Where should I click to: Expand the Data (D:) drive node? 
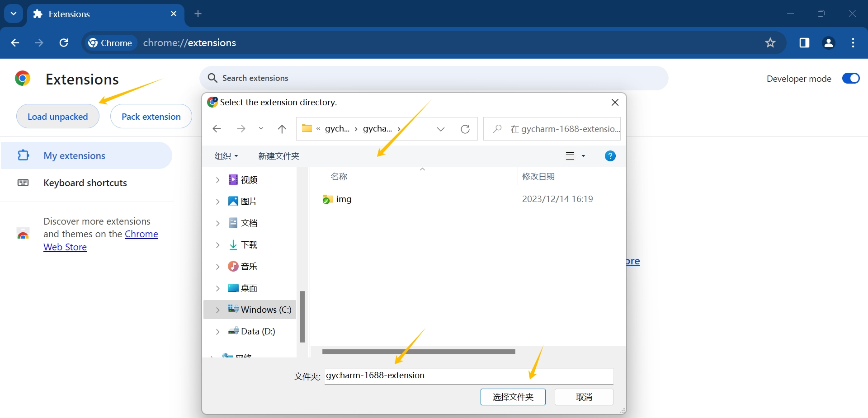[x=217, y=332]
